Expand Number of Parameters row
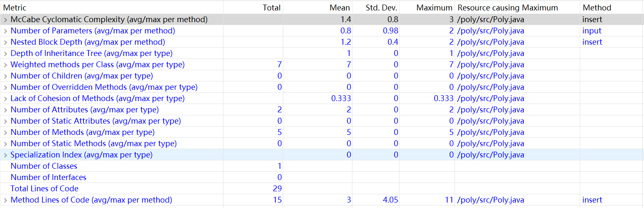 (x=5, y=31)
